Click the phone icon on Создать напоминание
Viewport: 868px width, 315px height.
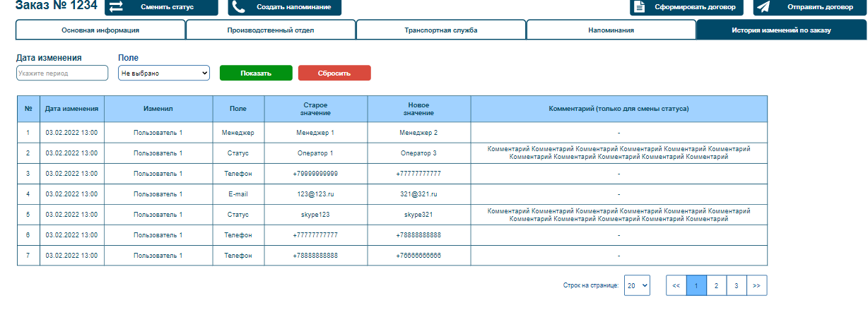(239, 7)
